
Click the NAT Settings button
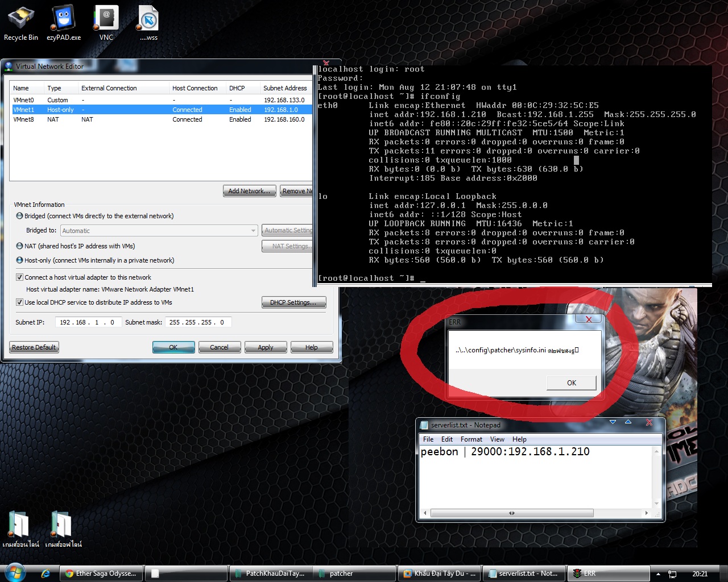coord(287,246)
